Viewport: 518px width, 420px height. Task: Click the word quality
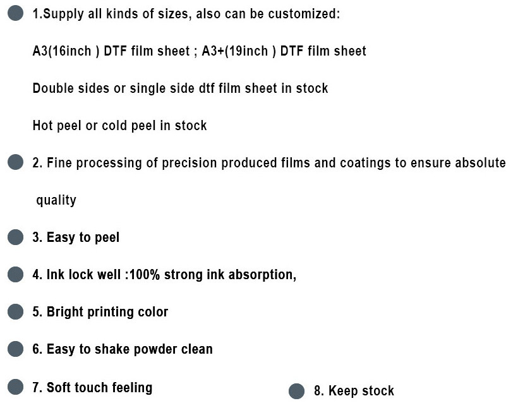point(56,200)
